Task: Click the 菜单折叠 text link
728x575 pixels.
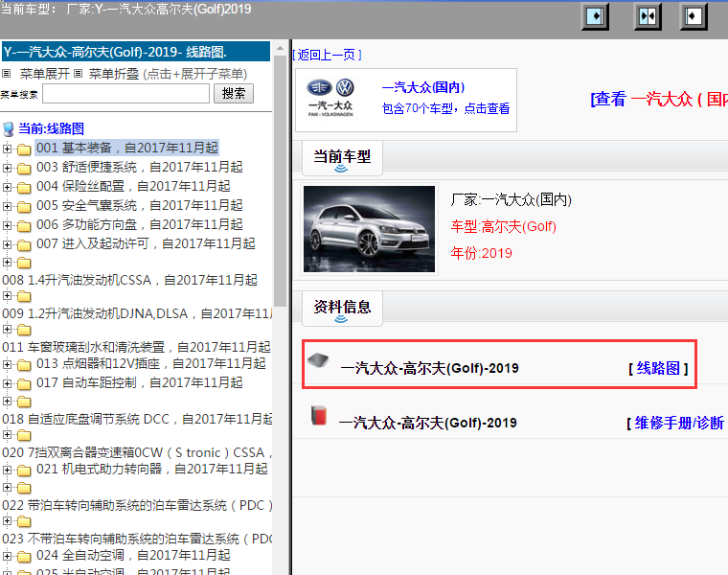Action: point(114,74)
